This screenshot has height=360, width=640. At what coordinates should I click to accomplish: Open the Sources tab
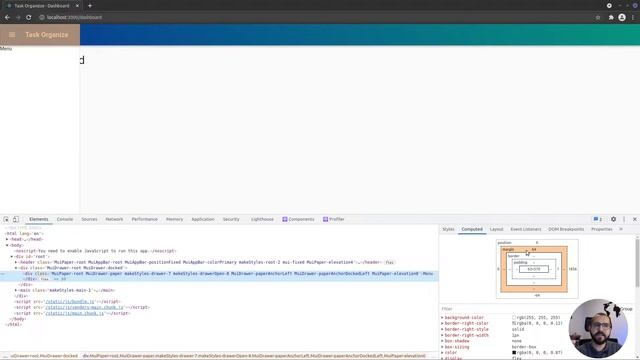click(89, 219)
